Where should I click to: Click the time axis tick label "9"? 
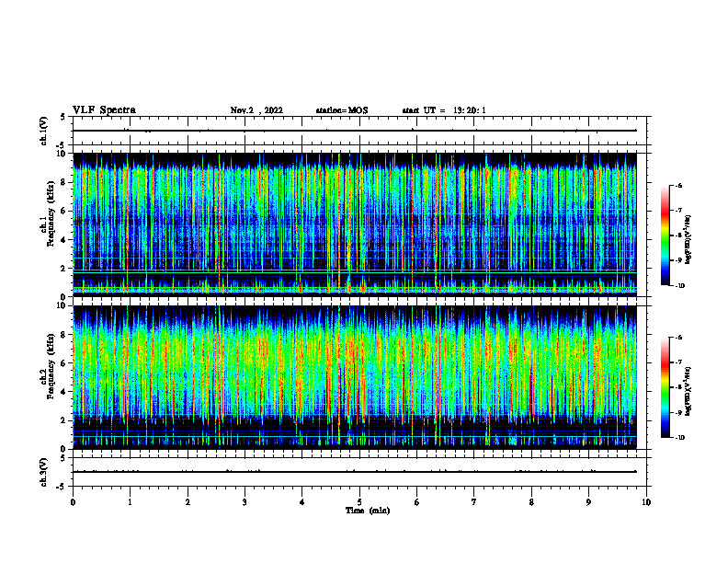(588, 502)
